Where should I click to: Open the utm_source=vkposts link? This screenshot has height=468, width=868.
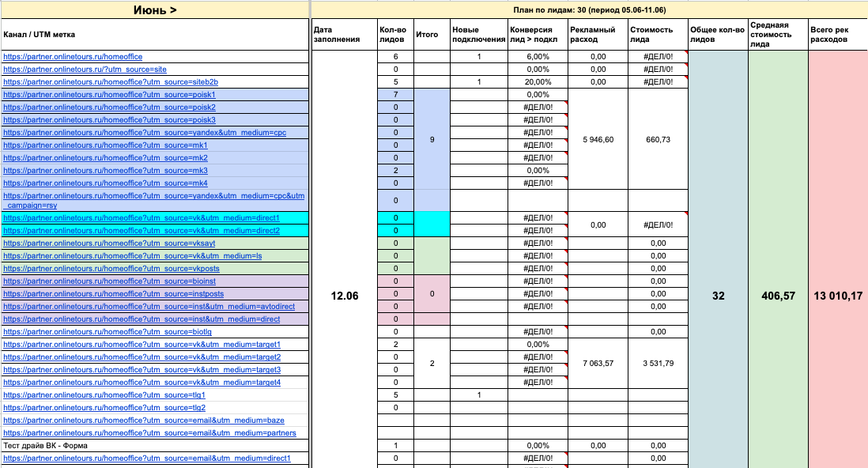pos(111,269)
